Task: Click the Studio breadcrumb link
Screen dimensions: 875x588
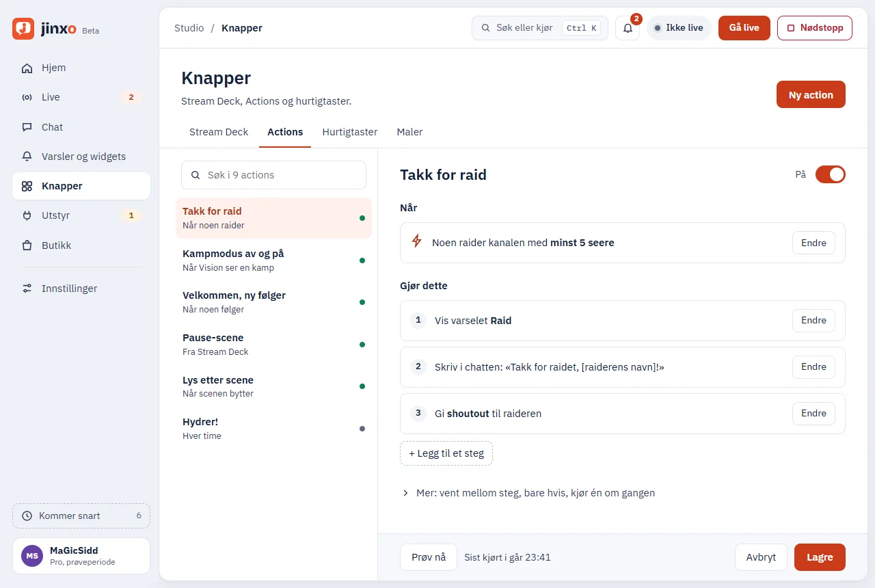Action: tap(189, 28)
